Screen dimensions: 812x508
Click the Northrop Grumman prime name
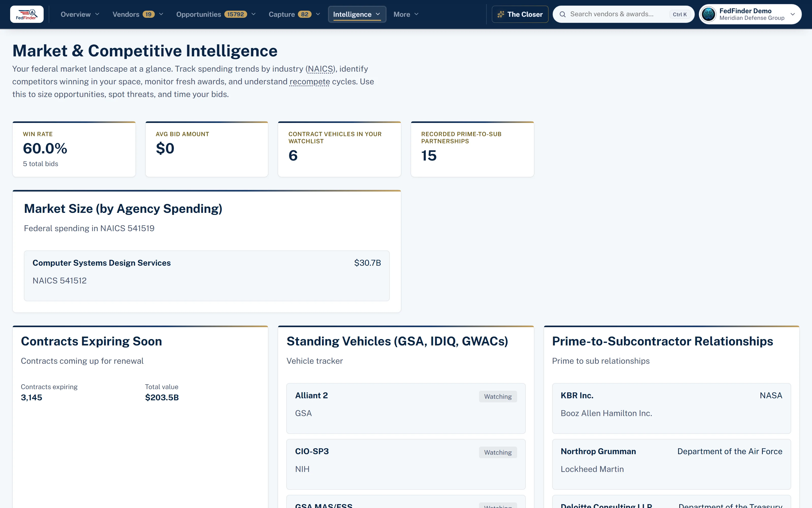(x=598, y=452)
